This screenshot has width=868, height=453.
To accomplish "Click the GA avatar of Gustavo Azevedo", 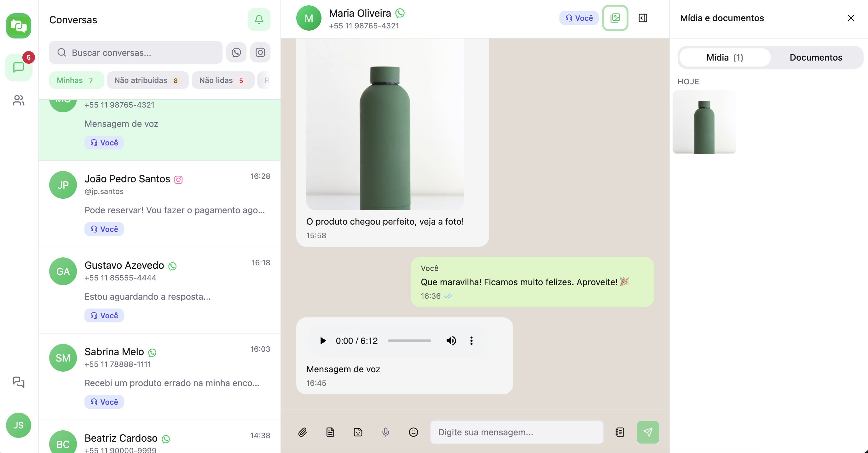I will [x=63, y=271].
